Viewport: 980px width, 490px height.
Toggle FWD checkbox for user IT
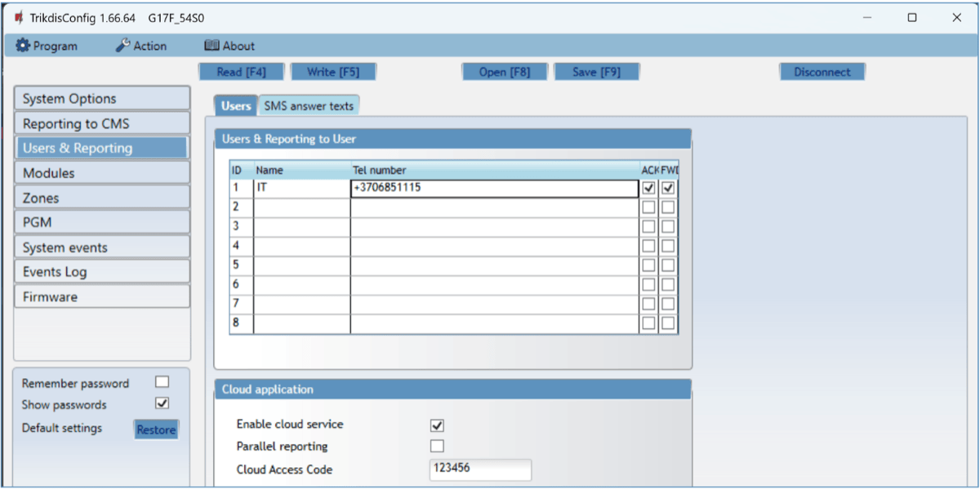[x=668, y=188]
